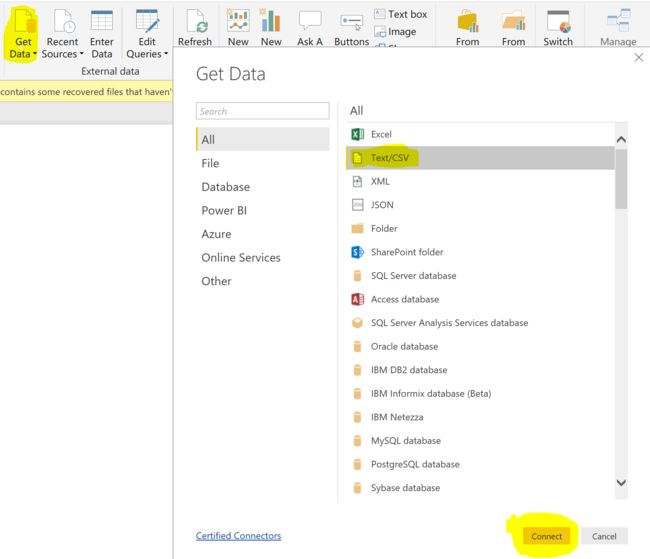The height and width of the screenshot is (559, 650).
Task: Select the SharePoint folder source
Action: click(x=480, y=252)
